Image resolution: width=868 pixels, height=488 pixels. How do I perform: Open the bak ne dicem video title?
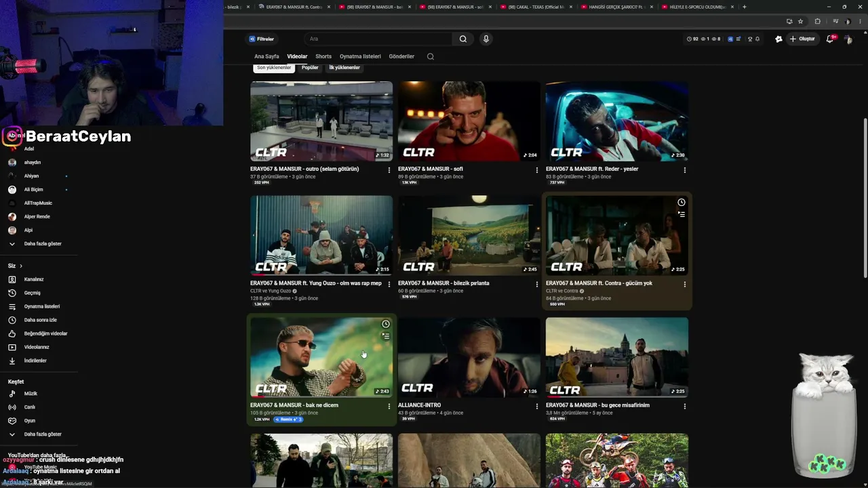(294, 405)
